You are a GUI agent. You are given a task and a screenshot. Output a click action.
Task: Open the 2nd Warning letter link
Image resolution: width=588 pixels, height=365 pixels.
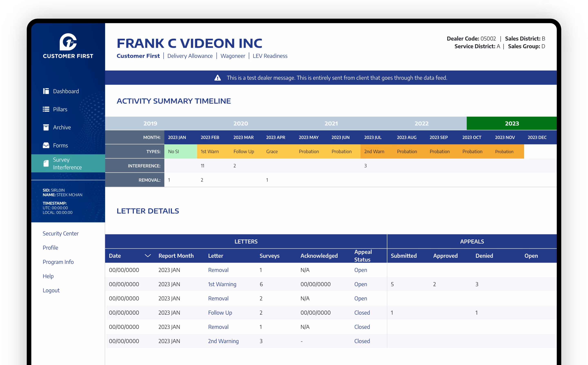(x=223, y=341)
